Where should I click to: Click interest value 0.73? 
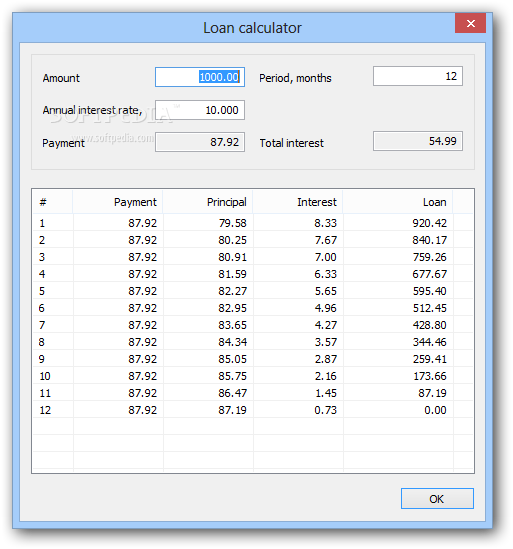point(325,410)
